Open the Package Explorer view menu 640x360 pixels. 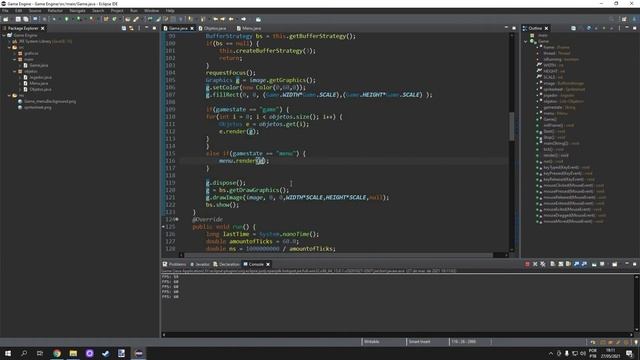139,28
